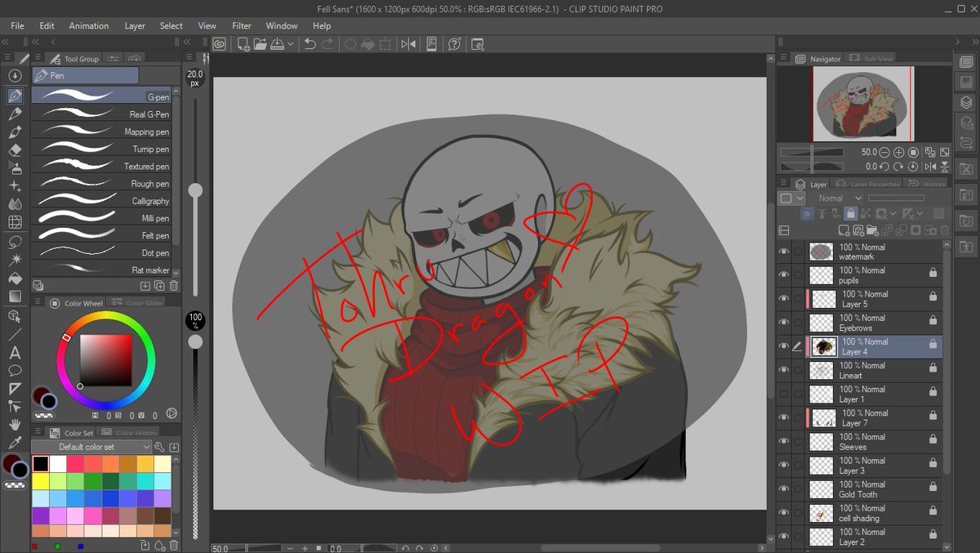Open the Tool Group panel menu
Image resolution: width=980 pixels, height=553 pixels.
click(x=37, y=59)
